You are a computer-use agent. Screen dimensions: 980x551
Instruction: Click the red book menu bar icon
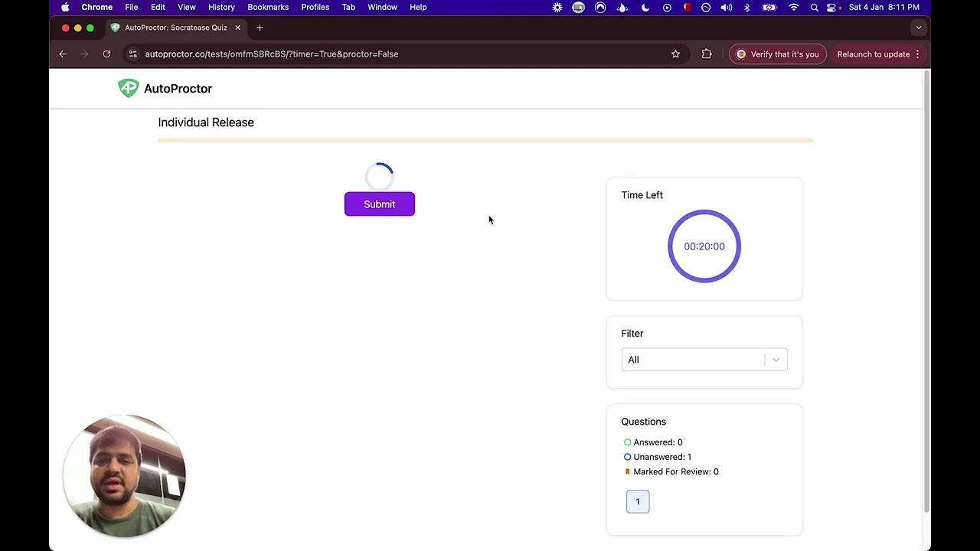[x=687, y=7]
